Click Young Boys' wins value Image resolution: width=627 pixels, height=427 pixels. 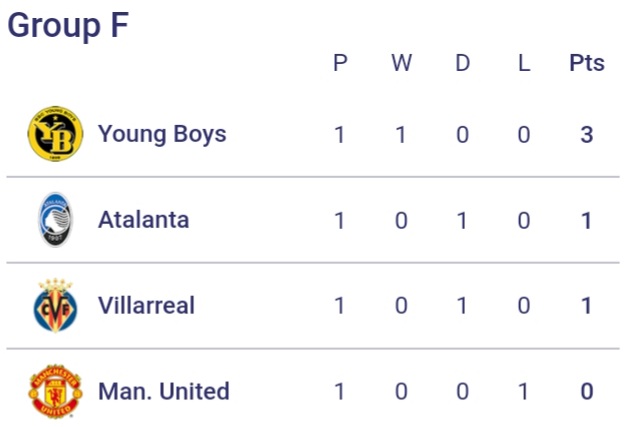(401, 134)
